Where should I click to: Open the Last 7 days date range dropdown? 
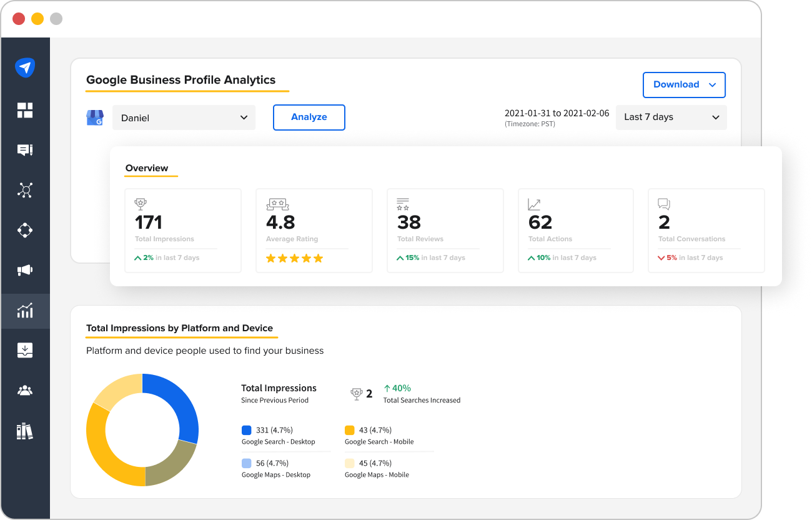[x=671, y=117]
